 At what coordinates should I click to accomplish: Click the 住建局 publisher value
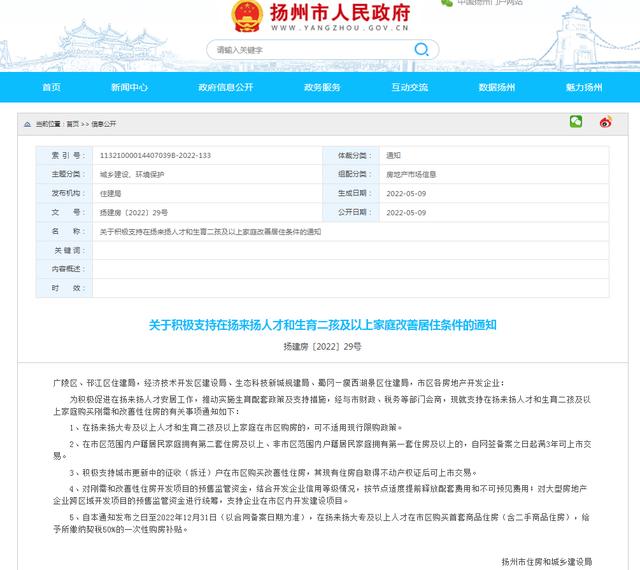tap(111, 194)
